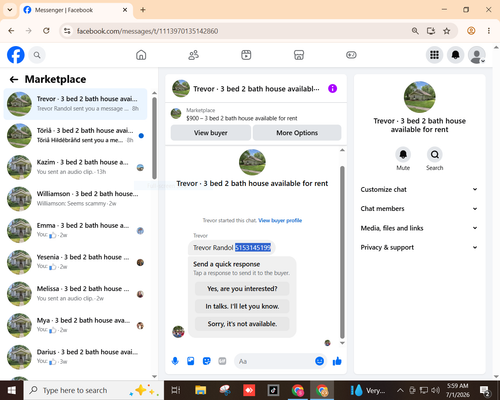500x400 pixels.
Task: Expand Chat members section
Action: click(419, 209)
